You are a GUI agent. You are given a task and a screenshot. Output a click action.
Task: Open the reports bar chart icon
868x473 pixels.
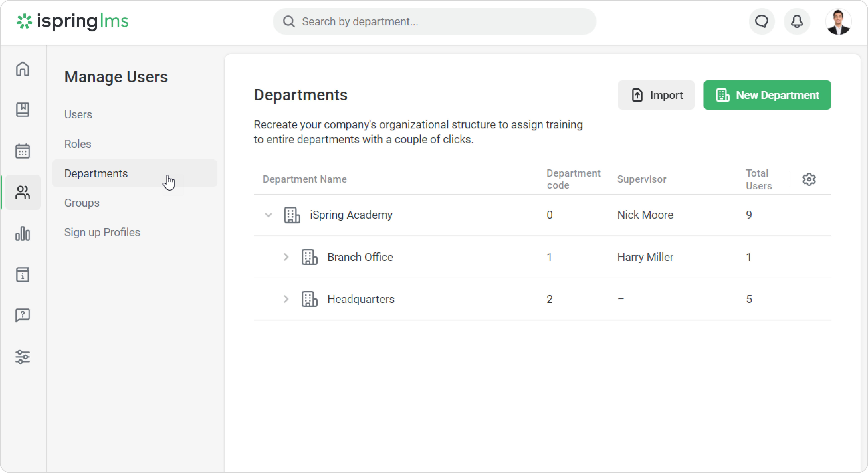pyautogui.click(x=23, y=234)
